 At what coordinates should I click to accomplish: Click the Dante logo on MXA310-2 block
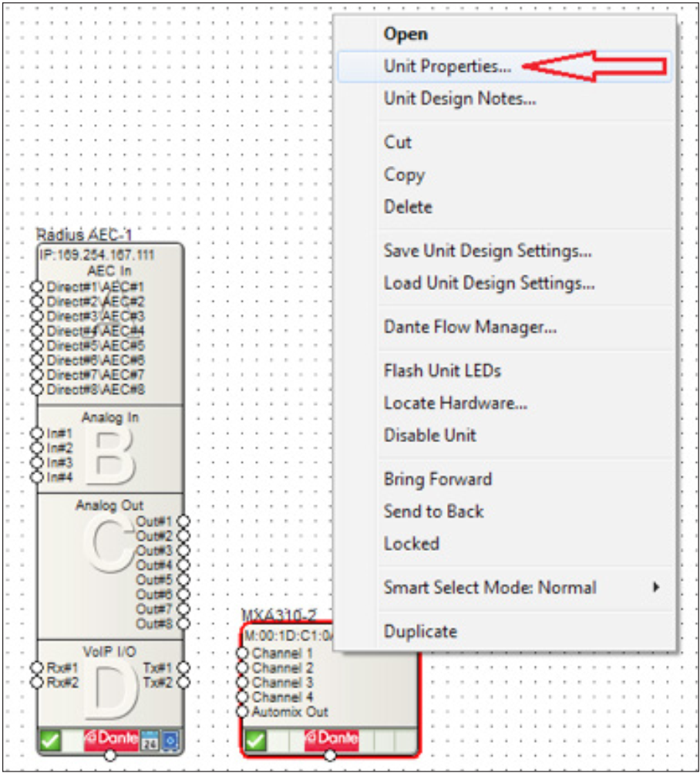(331, 738)
